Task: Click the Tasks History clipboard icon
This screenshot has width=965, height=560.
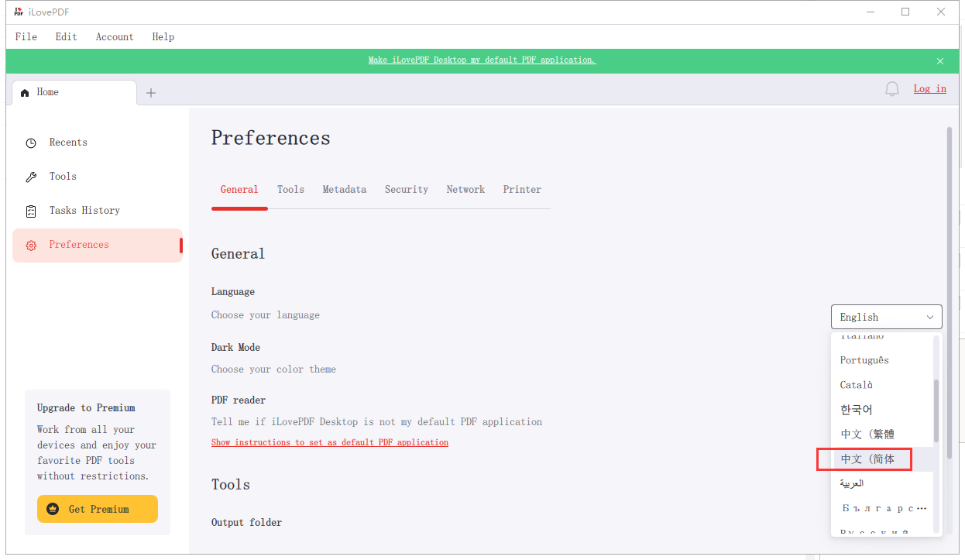Action: coord(31,211)
